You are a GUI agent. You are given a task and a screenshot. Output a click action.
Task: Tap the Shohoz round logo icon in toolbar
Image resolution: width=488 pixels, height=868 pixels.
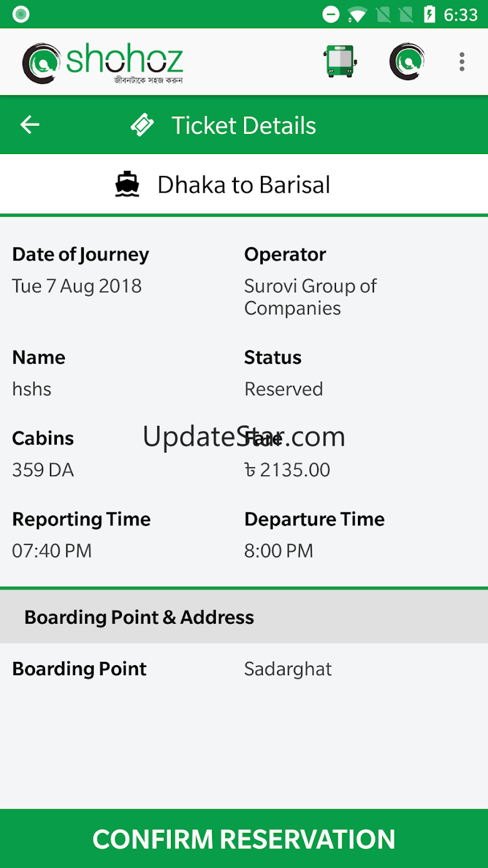point(407,61)
